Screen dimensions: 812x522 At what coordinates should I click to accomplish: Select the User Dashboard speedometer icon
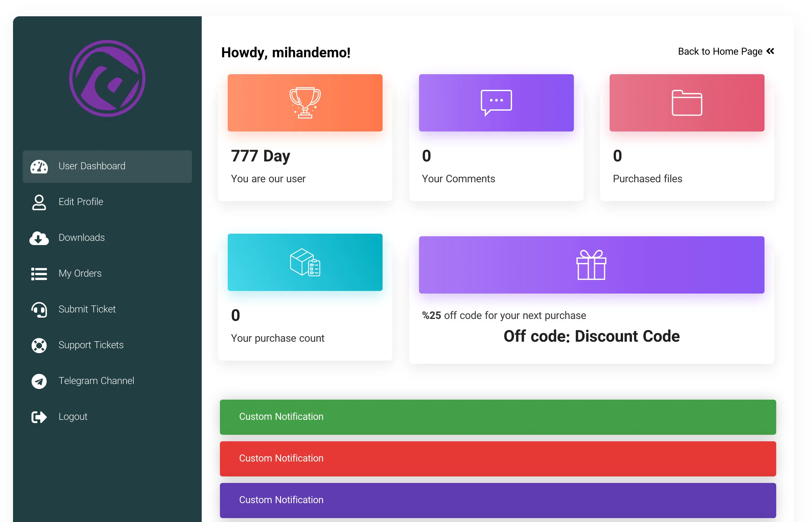click(39, 166)
